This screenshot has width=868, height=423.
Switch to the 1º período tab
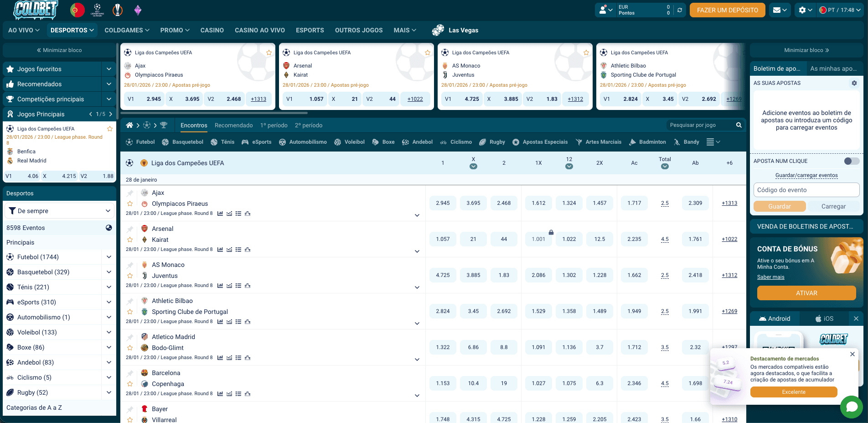[274, 125]
